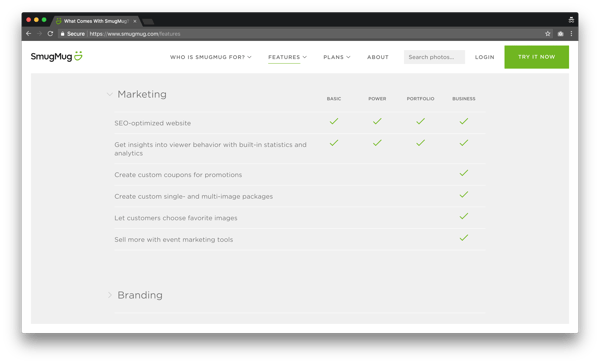Collapse the Marketing section
Image resolution: width=600 pixels, height=364 pixels.
click(109, 94)
